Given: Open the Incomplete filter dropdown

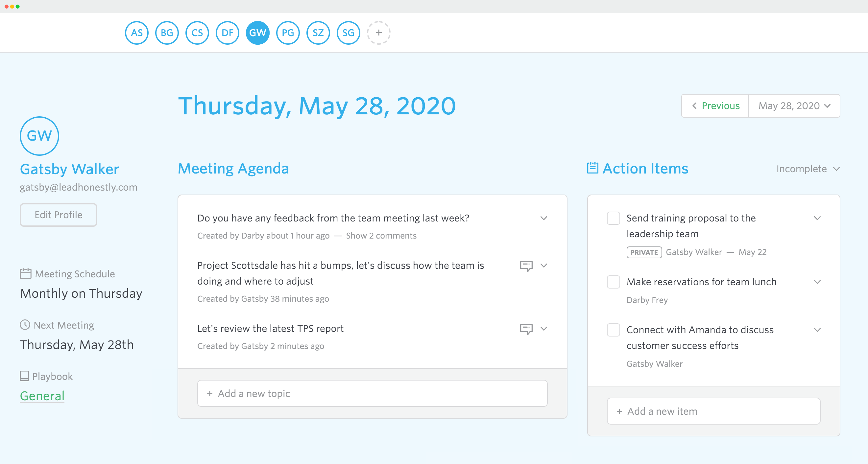Looking at the screenshot, I should click(808, 169).
